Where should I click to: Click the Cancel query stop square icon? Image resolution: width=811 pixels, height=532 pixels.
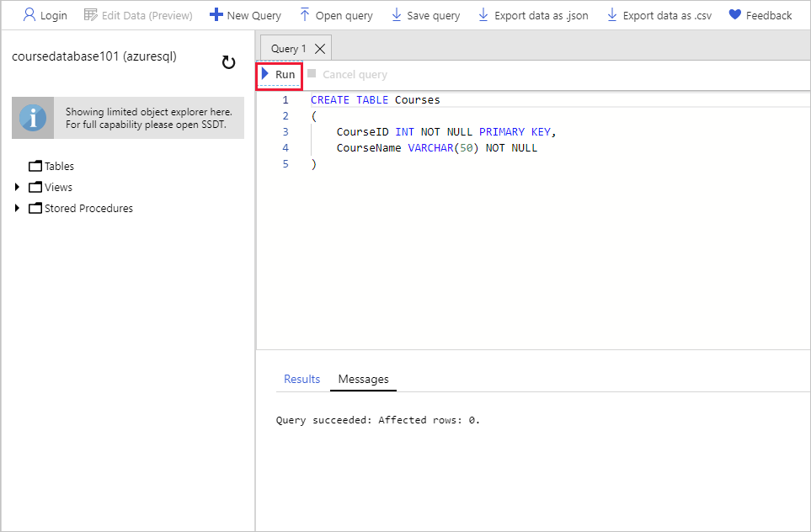point(312,73)
